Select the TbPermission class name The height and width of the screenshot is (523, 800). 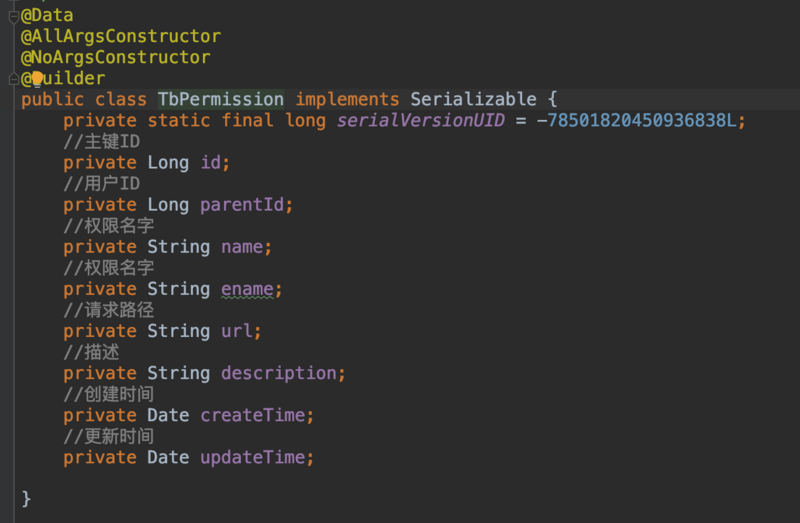[220, 99]
